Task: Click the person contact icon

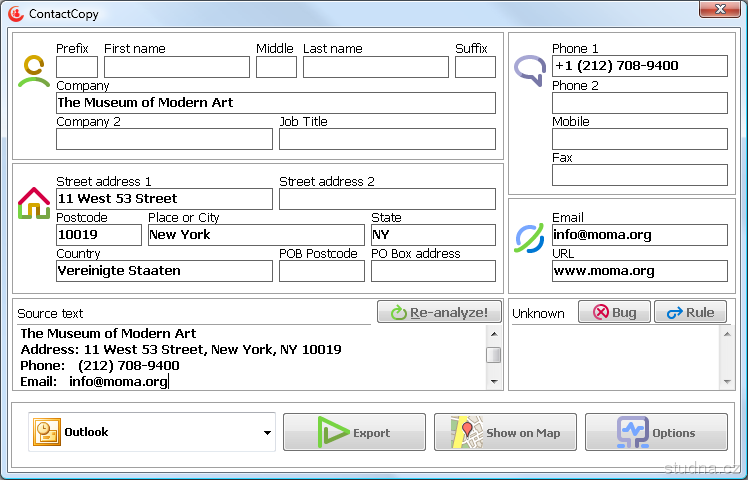Action: point(34,71)
